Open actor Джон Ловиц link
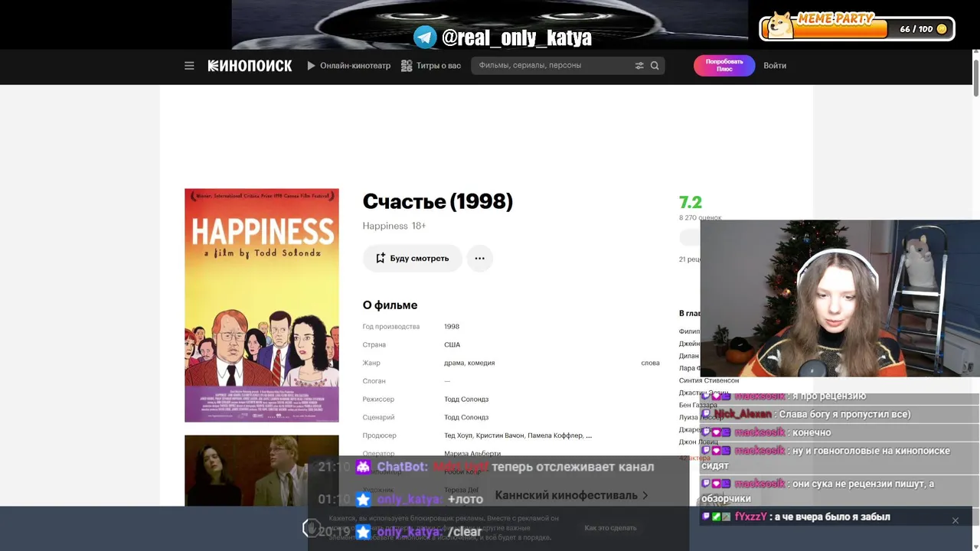Viewport: 980px width, 551px height. tap(698, 442)
